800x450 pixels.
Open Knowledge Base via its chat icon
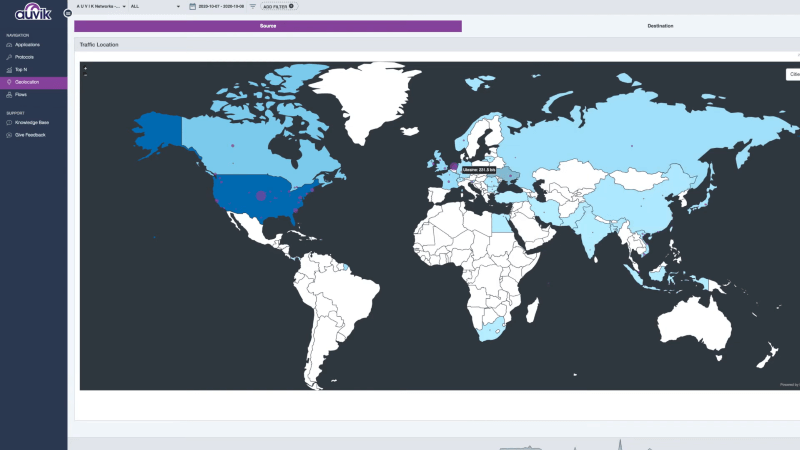(9, 122)
